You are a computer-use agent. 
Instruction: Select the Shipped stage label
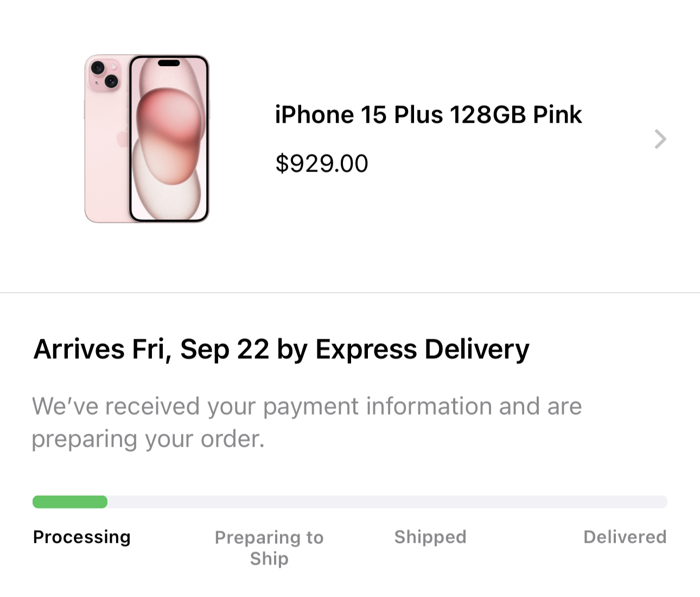(x=430, y=537)
